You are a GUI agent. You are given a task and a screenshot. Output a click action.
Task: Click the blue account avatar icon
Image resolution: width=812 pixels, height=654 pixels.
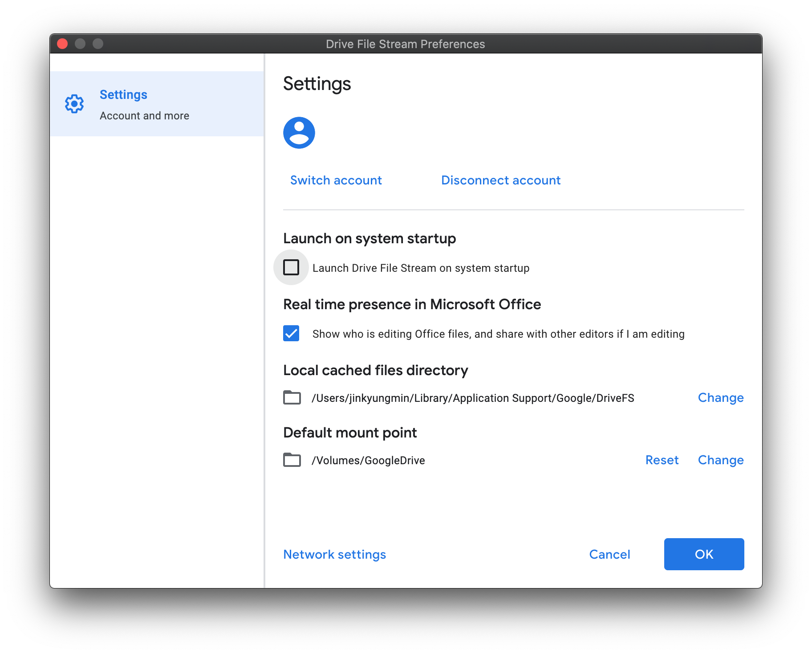tap(299, 133)
